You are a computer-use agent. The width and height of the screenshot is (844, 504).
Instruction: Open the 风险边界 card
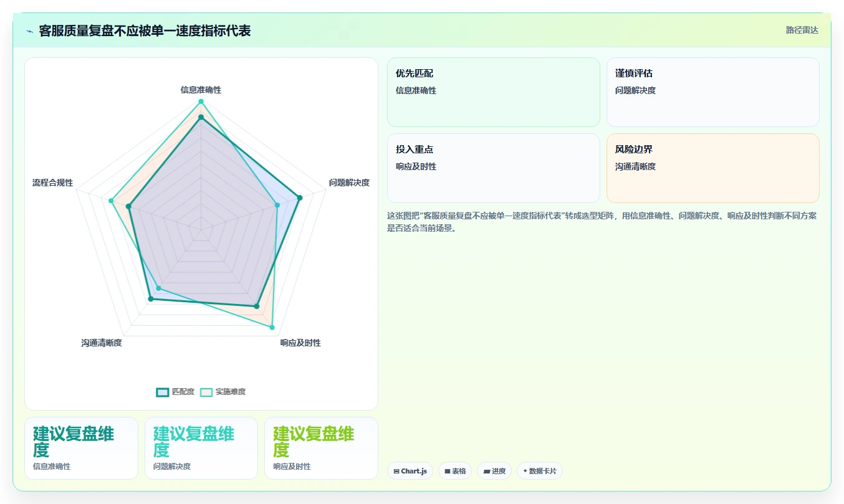pos(712,168)
